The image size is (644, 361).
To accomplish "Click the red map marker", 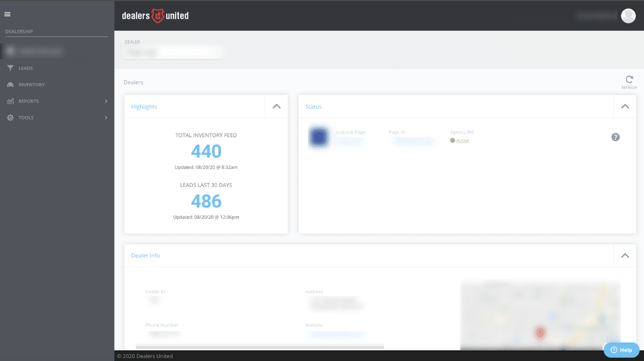I will coord(540,332).
